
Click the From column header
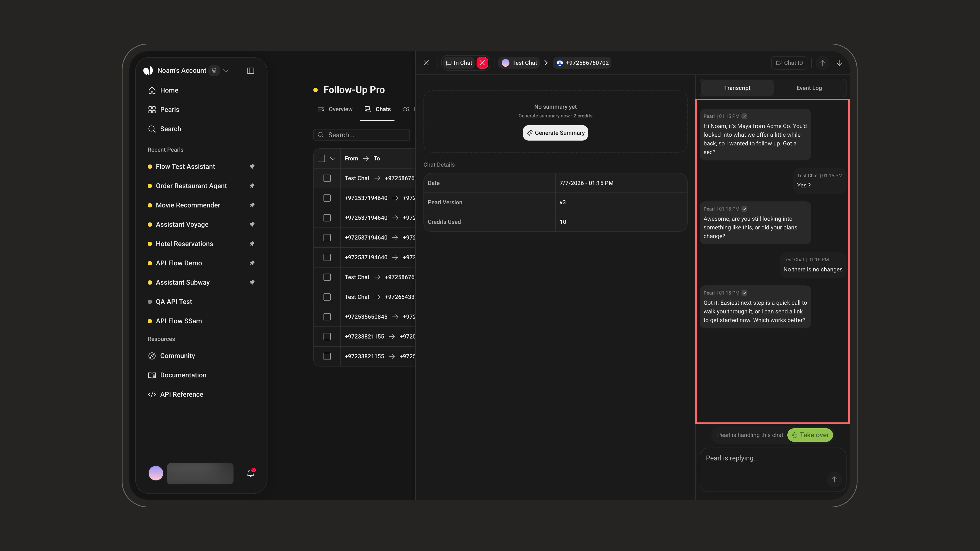(351, 159)
